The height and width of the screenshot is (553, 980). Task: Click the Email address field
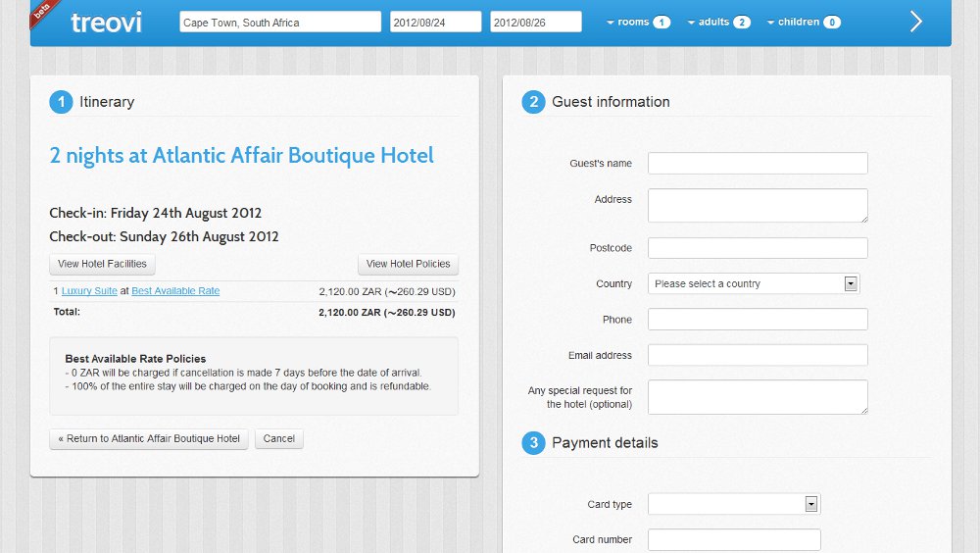(x=758, y=355)
